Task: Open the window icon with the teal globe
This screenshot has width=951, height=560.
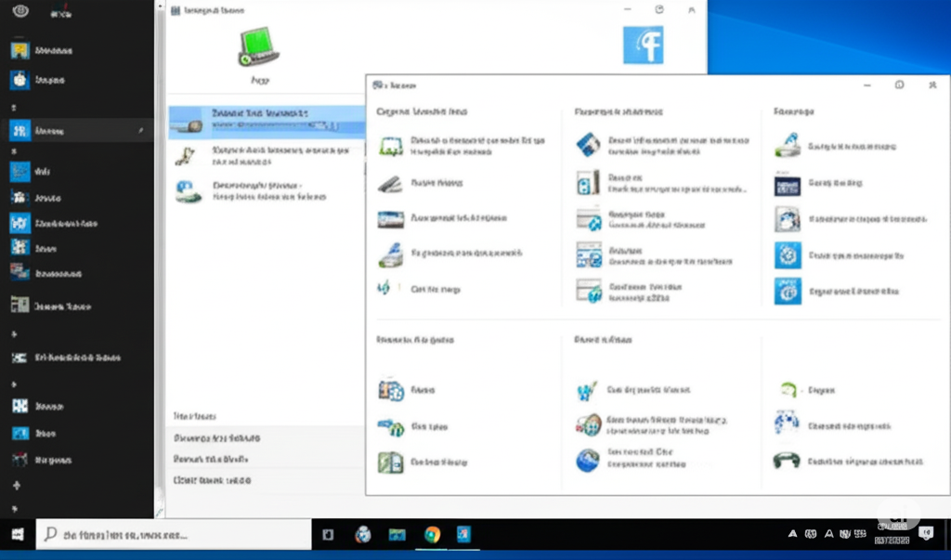Action: tap(588, 292)
